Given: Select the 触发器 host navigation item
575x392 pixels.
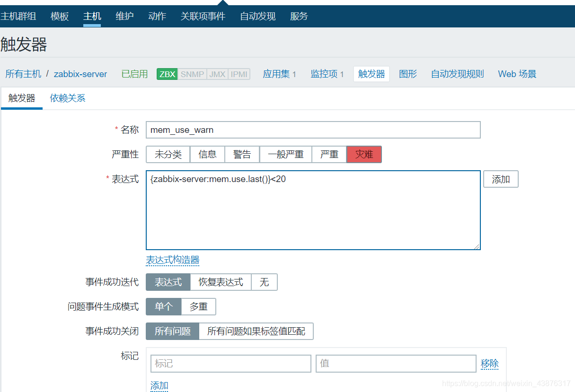Looking at the screenshot, I should (x=372, y=74).
